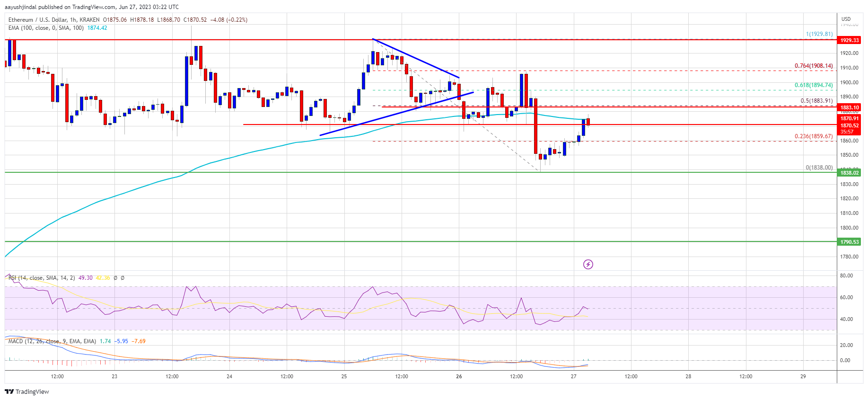
Task: Click the RSI axis 80.00 tick
Action: 846,276
